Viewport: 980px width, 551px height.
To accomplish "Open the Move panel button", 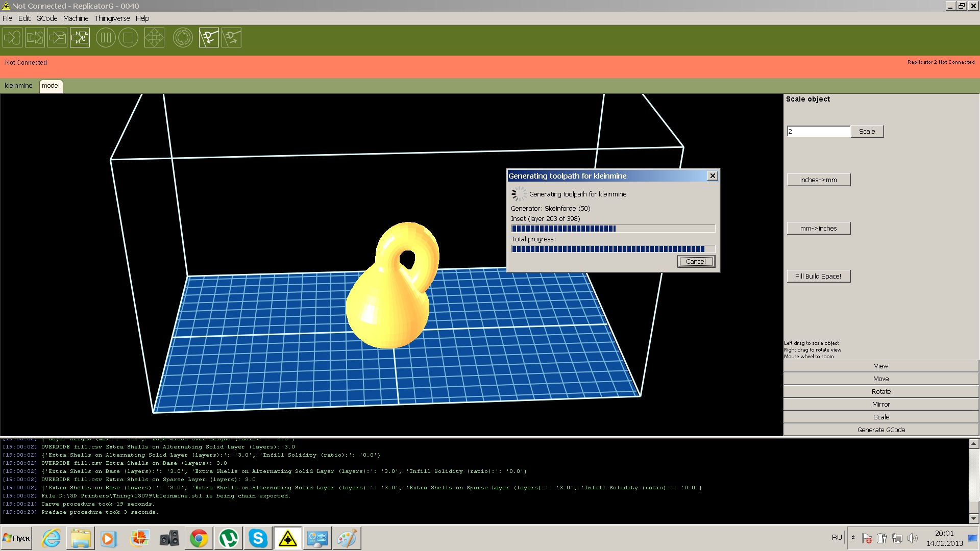I will pyautogui.click(x=881, y=379).
